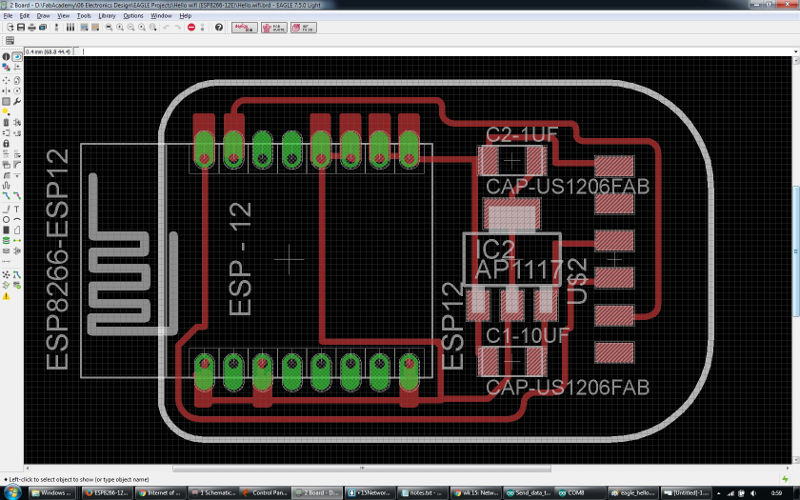This screenshot has width=800, height=500.
Task: Open the Draw menu
Action: tap(43, 16)
